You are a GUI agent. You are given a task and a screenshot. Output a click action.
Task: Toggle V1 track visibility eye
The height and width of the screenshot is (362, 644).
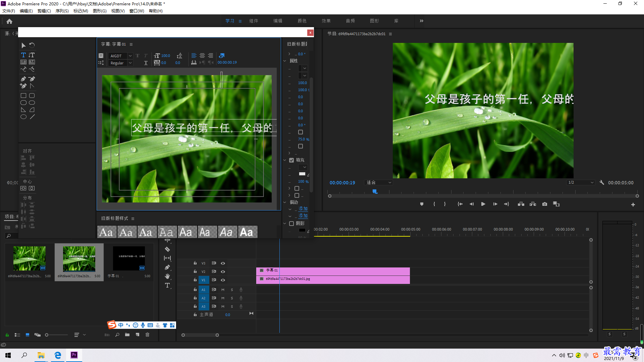(223, 280)
